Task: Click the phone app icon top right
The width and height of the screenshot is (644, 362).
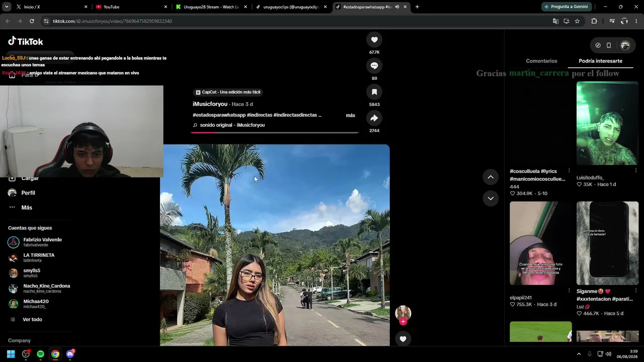Action: tap(609, 45)
